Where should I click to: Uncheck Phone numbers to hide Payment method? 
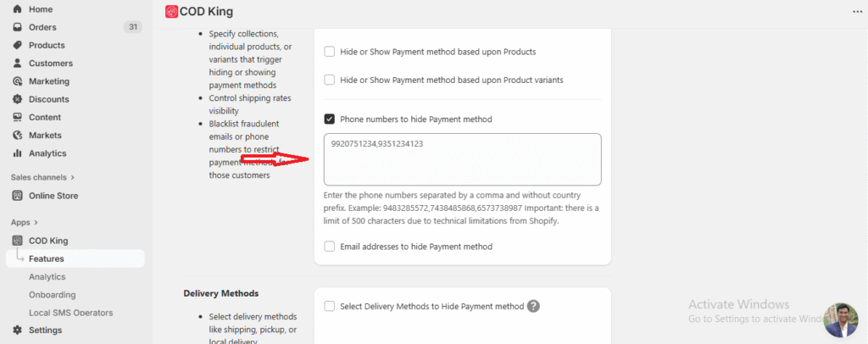[x=330, y=119]
